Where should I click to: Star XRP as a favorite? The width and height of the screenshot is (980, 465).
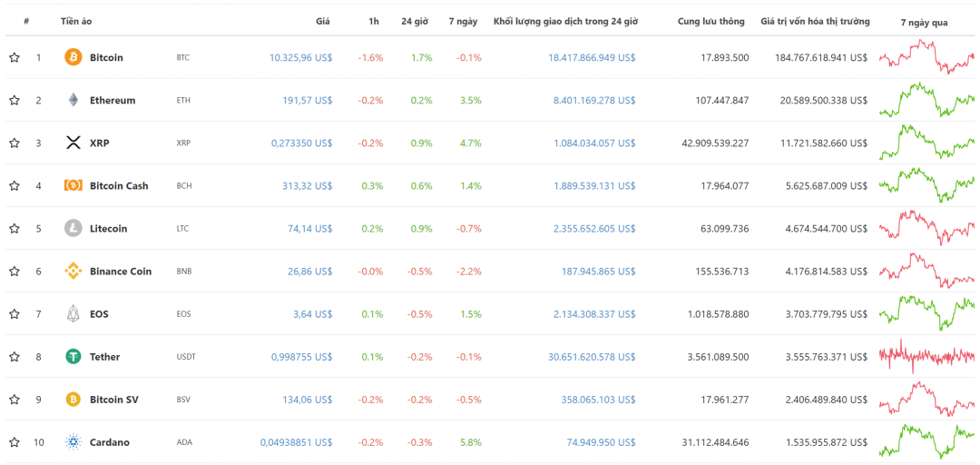[15, 143]
